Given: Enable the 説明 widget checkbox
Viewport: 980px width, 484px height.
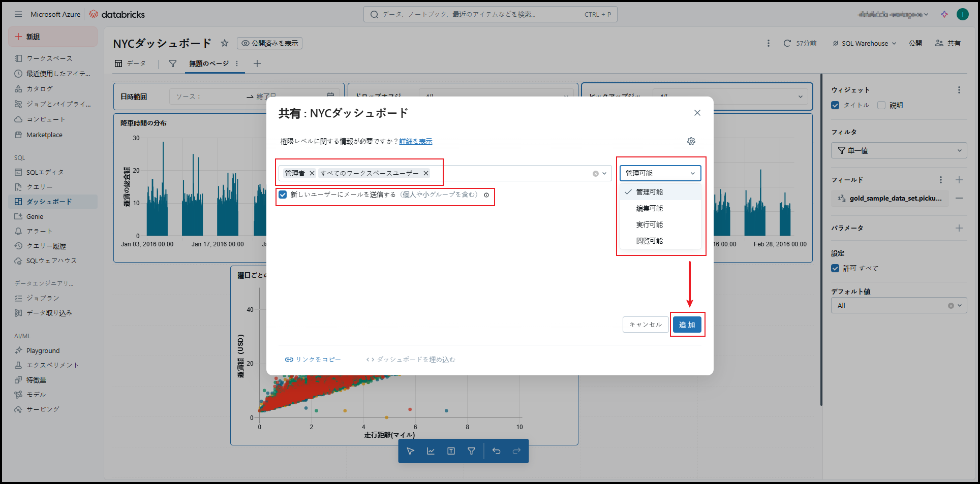Looking at the screenshot, I should (881, 105).
